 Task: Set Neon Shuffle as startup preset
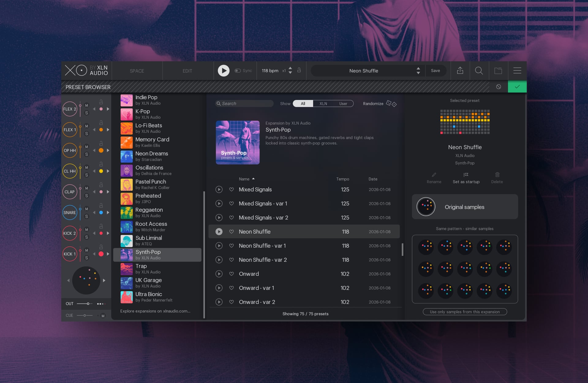(x=466, y=178)
